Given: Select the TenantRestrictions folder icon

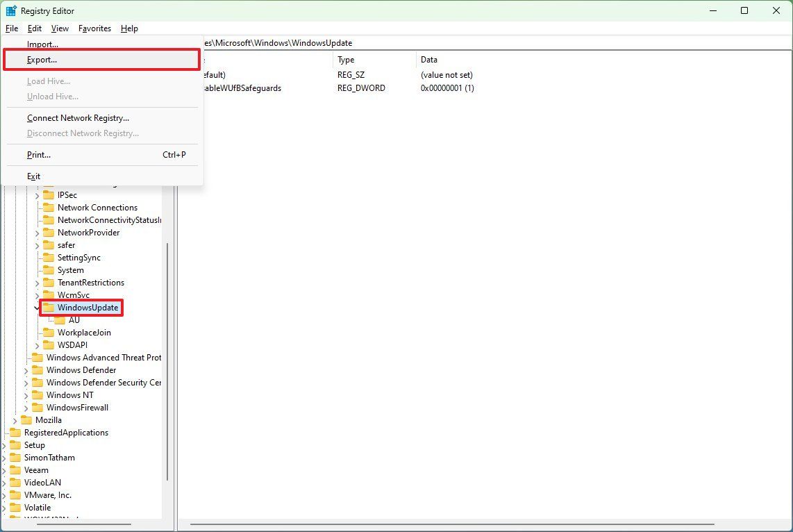Looking at the screenshot, I should point(50,282).
